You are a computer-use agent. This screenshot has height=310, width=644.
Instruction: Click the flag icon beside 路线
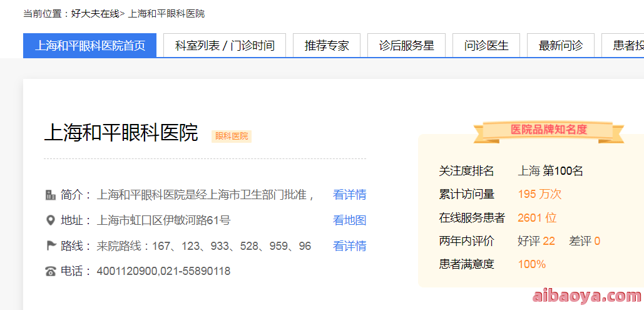point(51,246)
